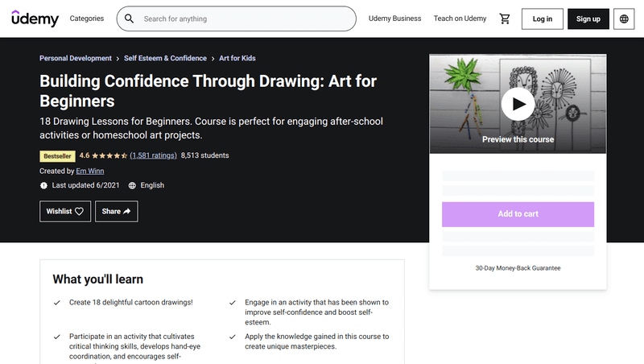Click the Last updated alert icon

click(43, 186)
